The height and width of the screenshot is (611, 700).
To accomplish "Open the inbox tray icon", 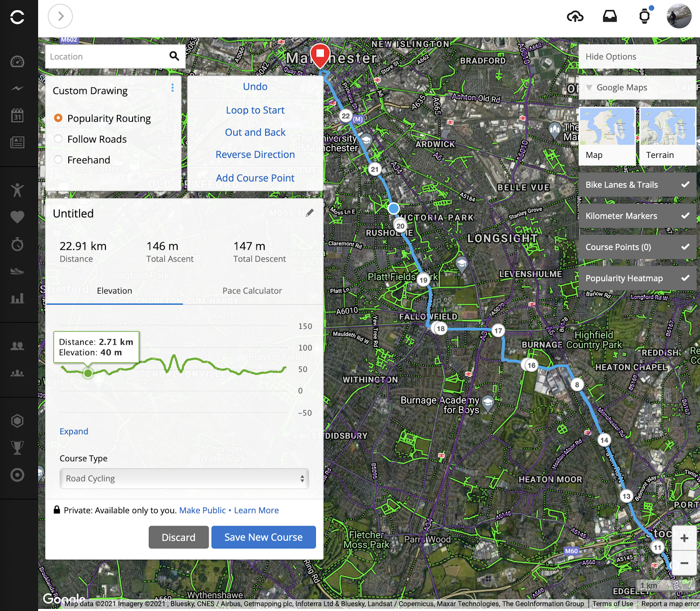I will (610, 17).
